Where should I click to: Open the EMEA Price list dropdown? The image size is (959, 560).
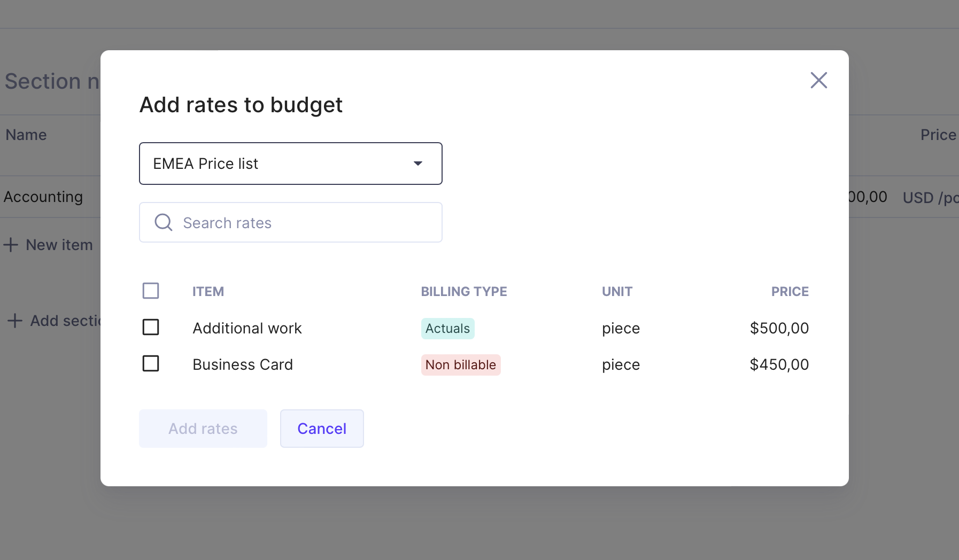click(x=291, y=164)
